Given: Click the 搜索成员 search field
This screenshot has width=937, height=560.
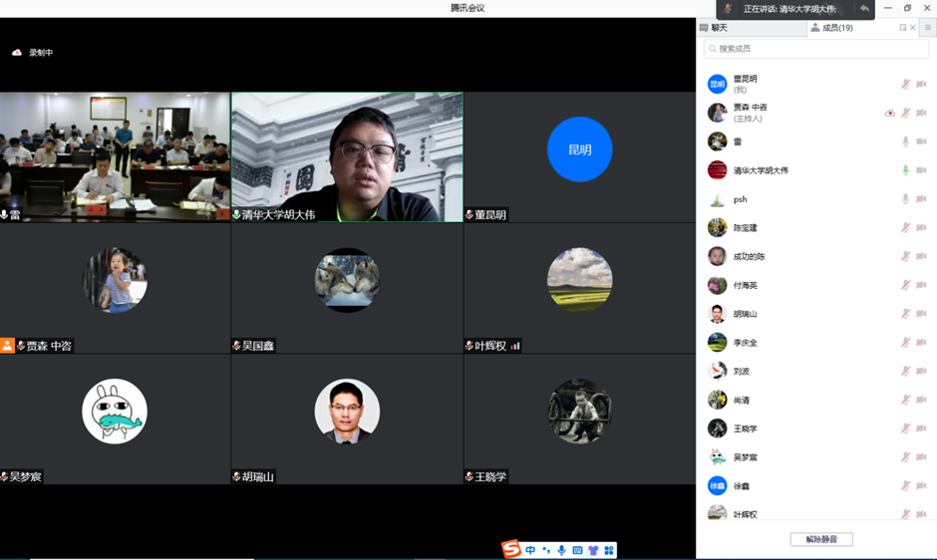Looking at the screenshot, I should (815, 49).
